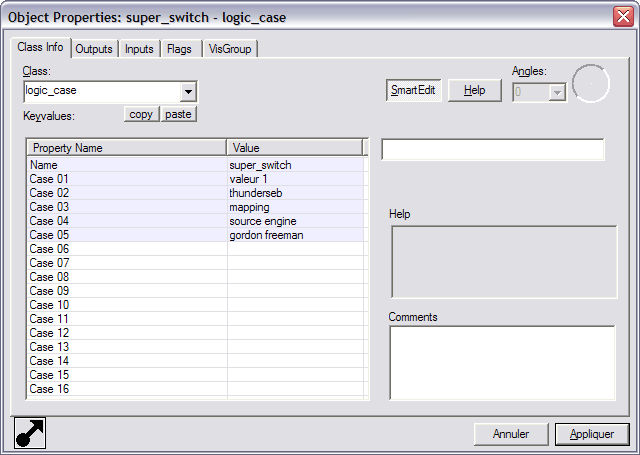The image size is (640, 455).
Task: Go to the Flags tab
Action: tap(180, 49)
